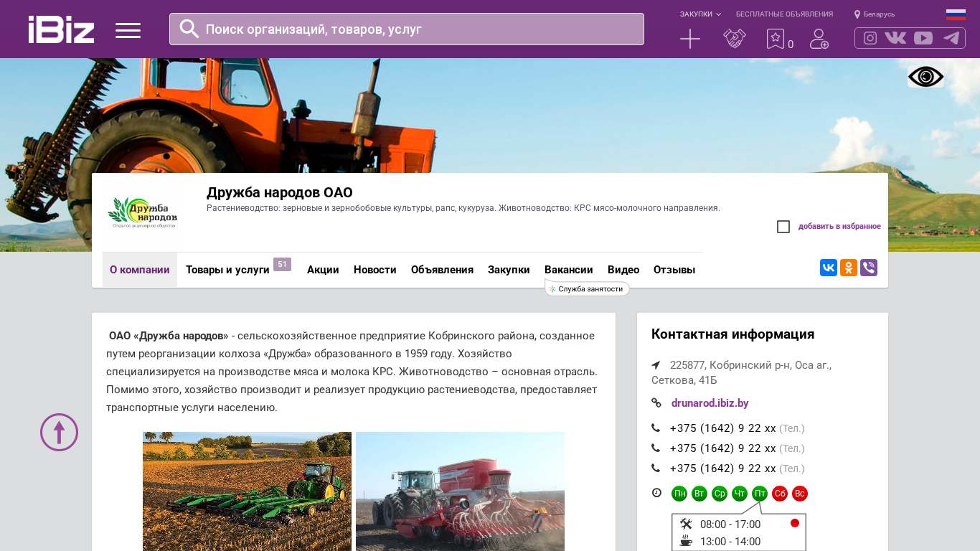Toggle accessibility eye view
The height and width of the screenshot is (551, 980).
click(925, 77)
